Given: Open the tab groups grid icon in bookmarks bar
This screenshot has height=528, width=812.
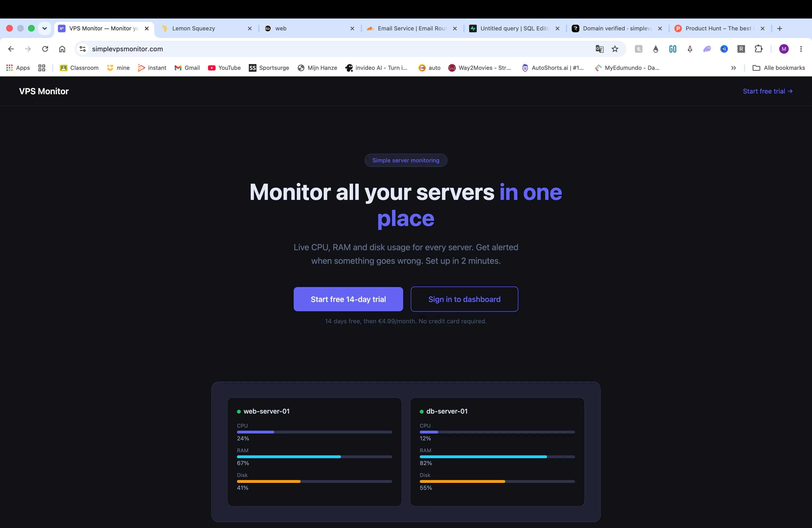Looking at the screenshot, I should (x=42, y=68).
